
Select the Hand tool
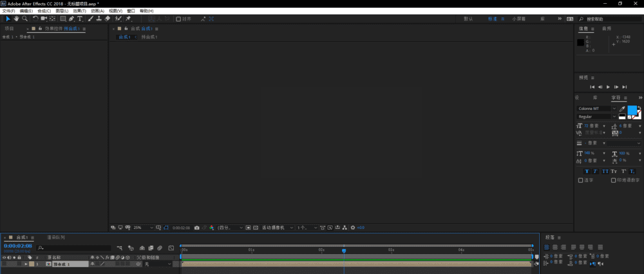pos(17,19)
